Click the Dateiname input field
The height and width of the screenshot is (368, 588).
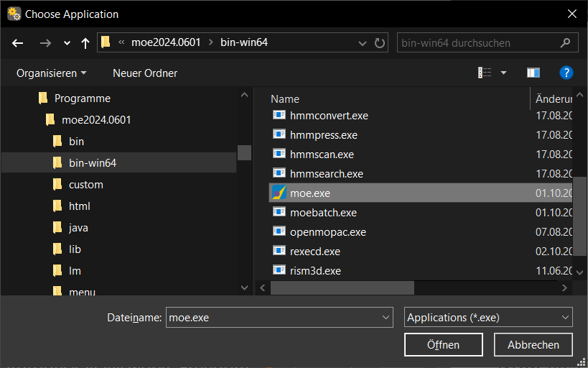tap(273, 317)
